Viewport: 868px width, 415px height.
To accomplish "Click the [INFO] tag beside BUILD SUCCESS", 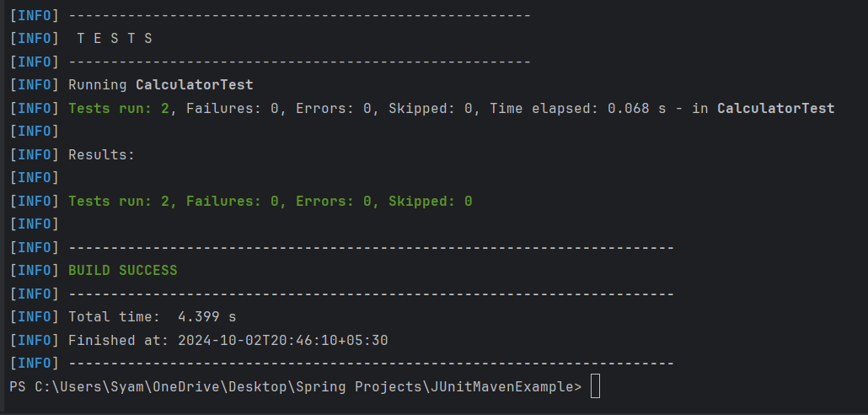I will click(x=34, y=271).
